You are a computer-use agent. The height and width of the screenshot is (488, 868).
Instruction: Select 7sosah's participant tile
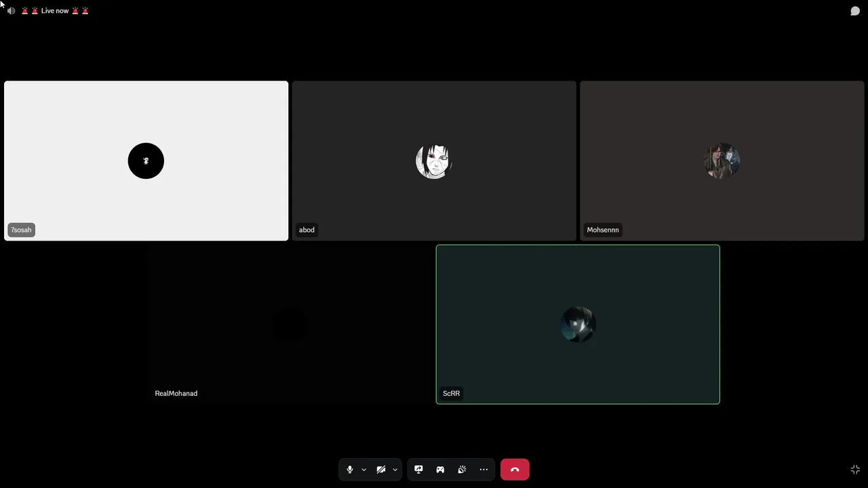click(146, 161)
